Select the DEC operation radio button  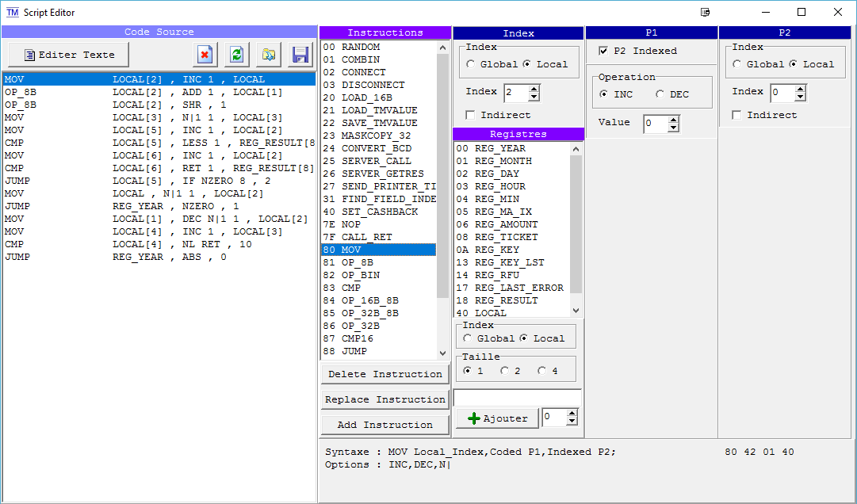tap(660, 94)
